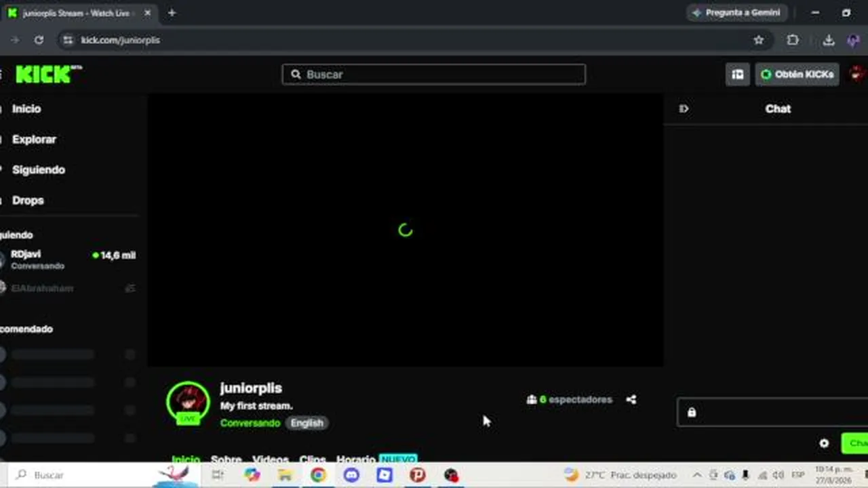Open the browser downloads icon

point(829,40)
